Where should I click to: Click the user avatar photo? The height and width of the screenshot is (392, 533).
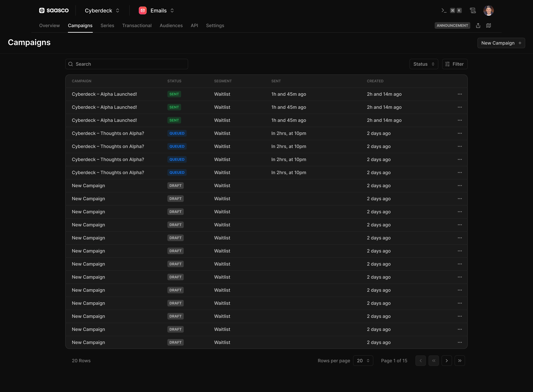(x=488, y=10)
